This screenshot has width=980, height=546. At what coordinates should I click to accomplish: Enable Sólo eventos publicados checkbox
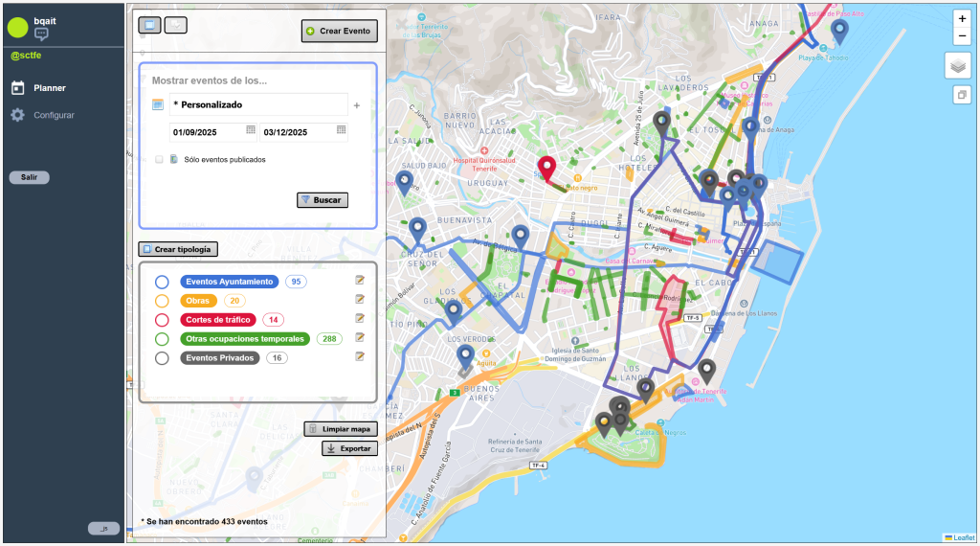[x=159, y=160]
